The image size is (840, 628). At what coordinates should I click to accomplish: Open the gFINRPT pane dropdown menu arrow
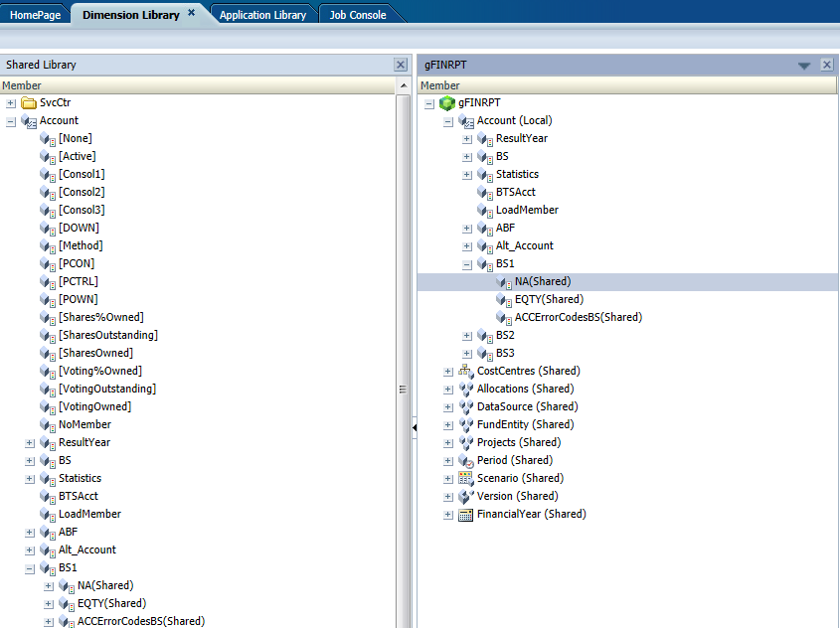[804, 66]
